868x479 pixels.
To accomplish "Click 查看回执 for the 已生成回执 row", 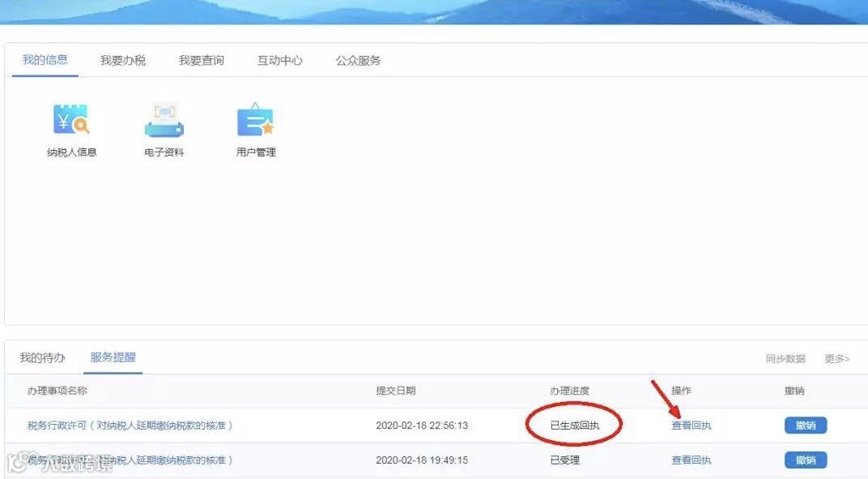I will click(x=691, y=426).
